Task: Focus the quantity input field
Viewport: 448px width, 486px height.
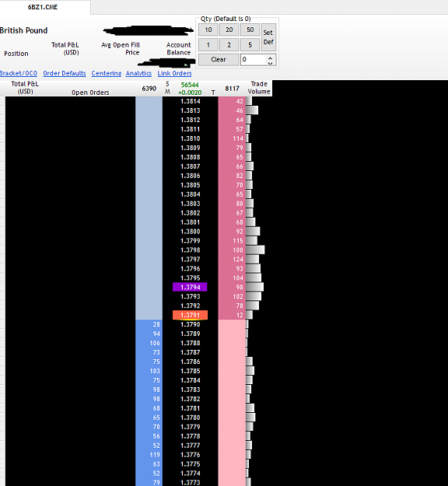Action: coord(254,60)
